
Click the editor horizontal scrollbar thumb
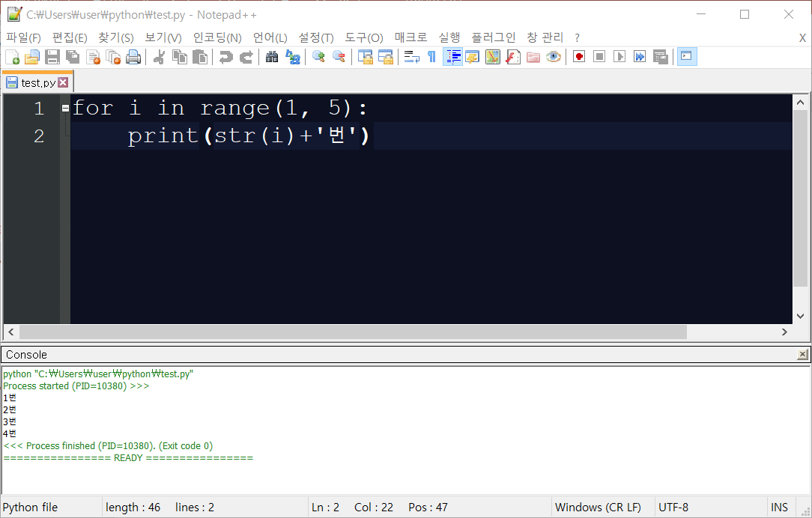click(353, 332)
